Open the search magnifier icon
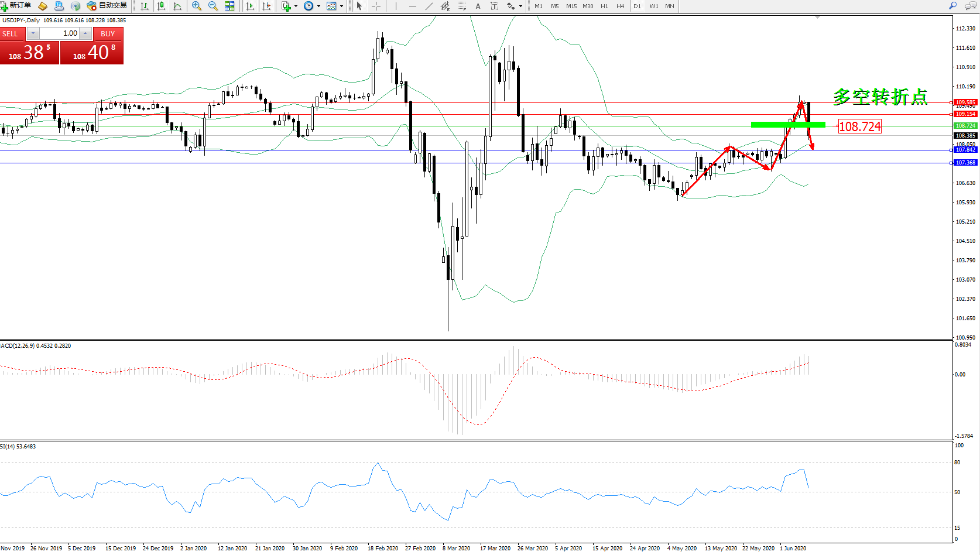Viewport: 980px width, 555px height. tap(952, 6)
